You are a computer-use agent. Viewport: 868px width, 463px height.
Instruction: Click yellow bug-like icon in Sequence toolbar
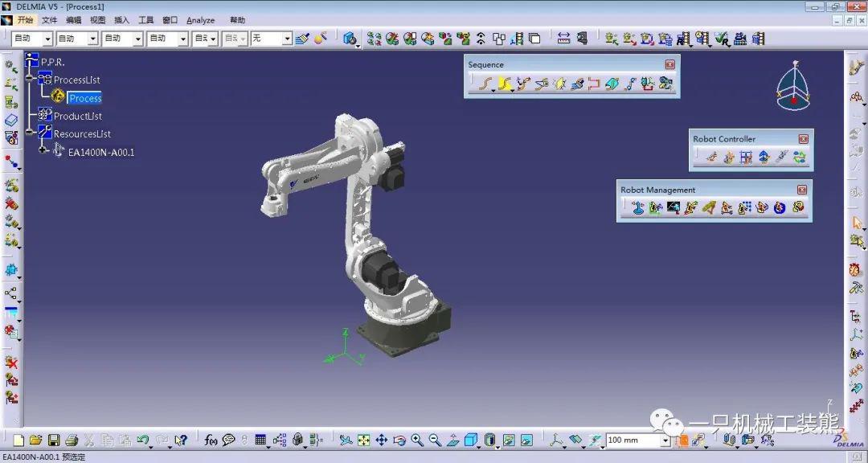(559, 84)
